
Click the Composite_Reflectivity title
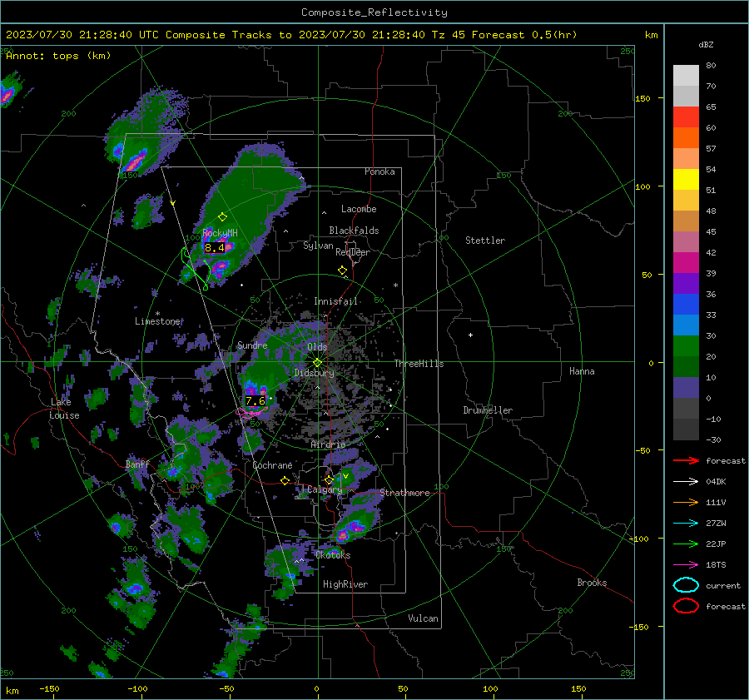tap(374, 12)
